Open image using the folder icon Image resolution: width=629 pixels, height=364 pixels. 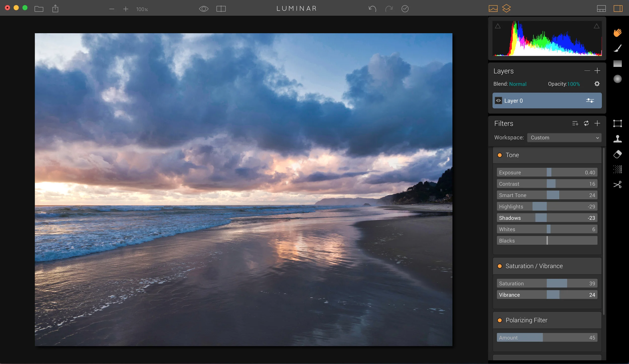(39, 9)
